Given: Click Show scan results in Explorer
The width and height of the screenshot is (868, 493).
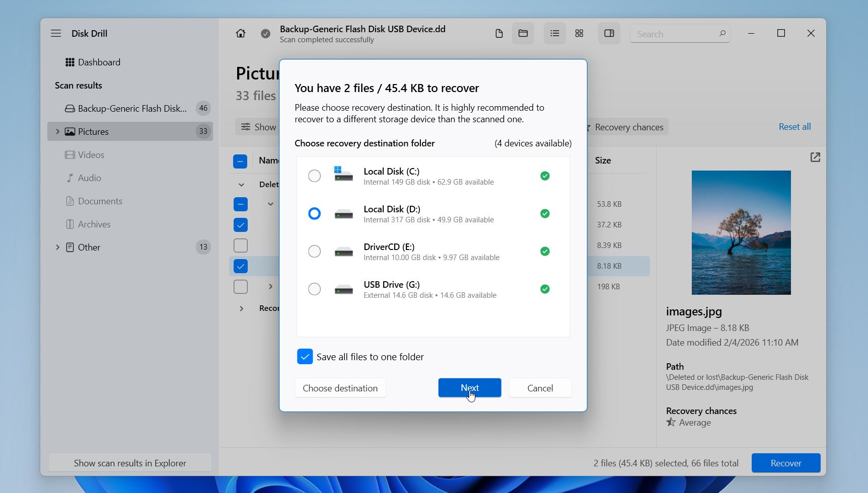Looking at the screenshot, I should coord(130,463).
